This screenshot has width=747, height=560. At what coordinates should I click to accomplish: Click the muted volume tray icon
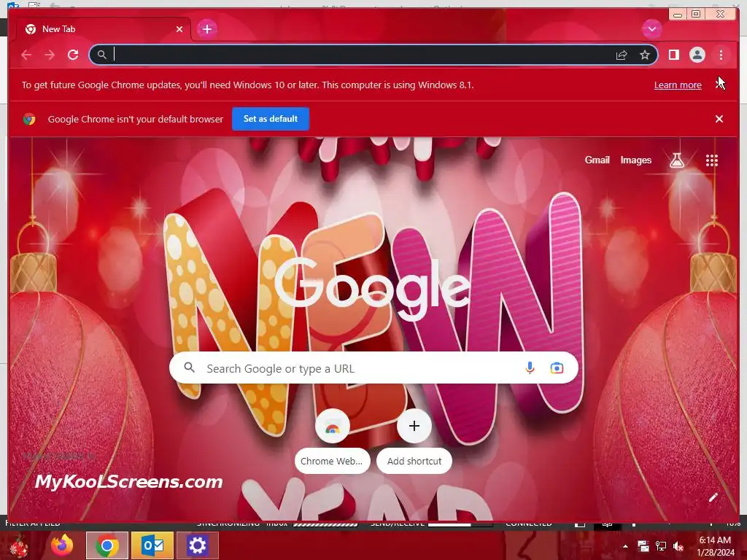(678, 546)
